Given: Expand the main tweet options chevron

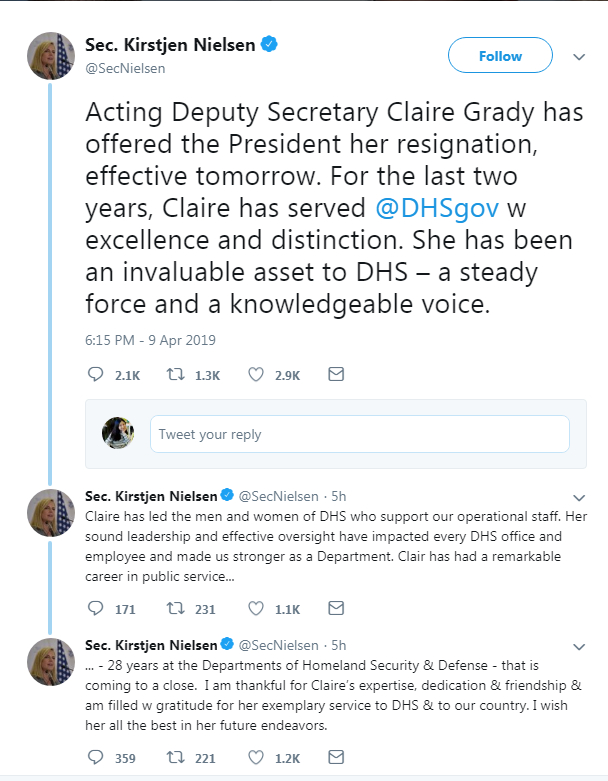Looking at the screenshot, I should pyautogui.click(x=579, y=57).
